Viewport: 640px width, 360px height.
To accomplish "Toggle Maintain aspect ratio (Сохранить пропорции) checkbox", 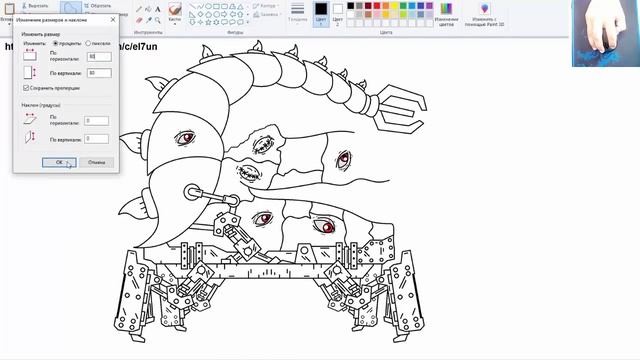I will pyautogui.click(x=26, y=88).
